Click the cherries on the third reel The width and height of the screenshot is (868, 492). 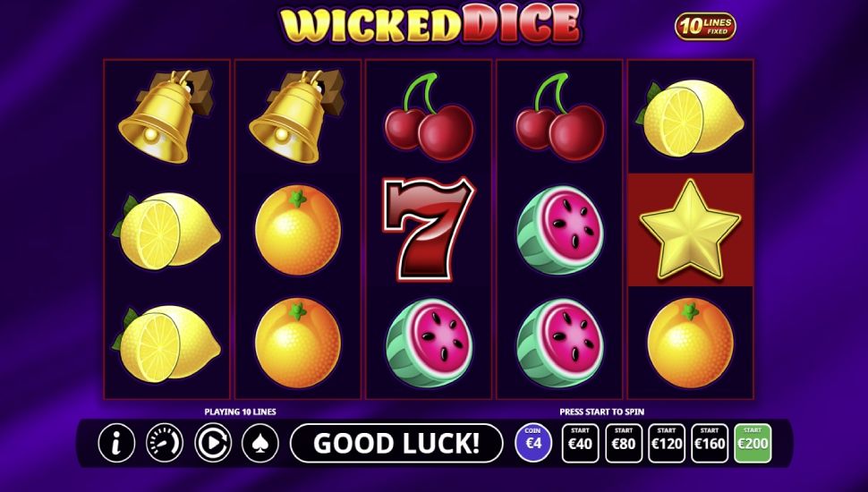429,116
